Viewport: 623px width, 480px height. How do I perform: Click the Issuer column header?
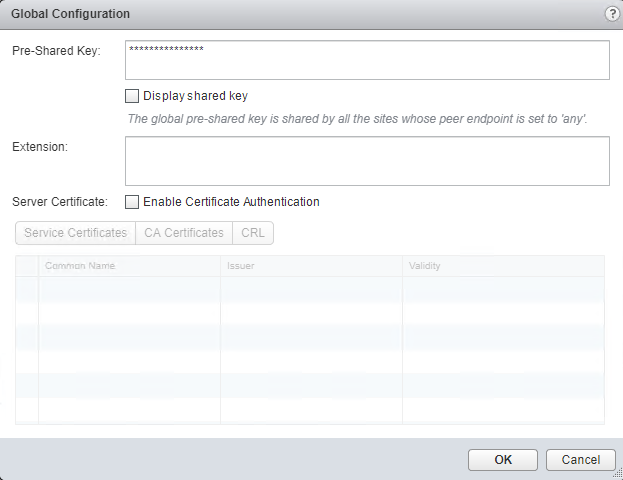click(312, 266)
